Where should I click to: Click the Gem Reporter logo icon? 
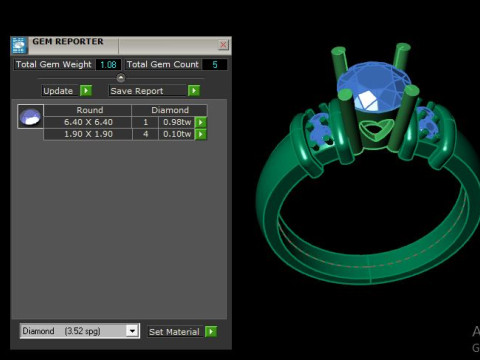pyautogui.click(x=19, y=46)
